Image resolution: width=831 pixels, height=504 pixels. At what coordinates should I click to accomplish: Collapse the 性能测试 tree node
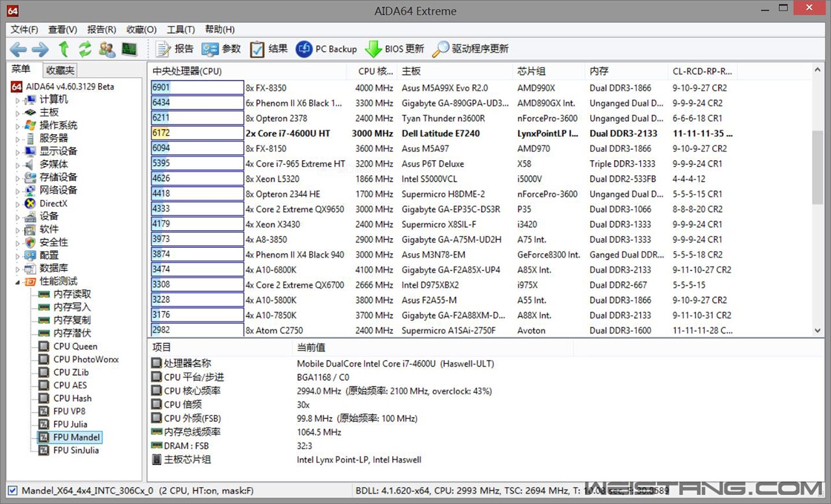18,282
